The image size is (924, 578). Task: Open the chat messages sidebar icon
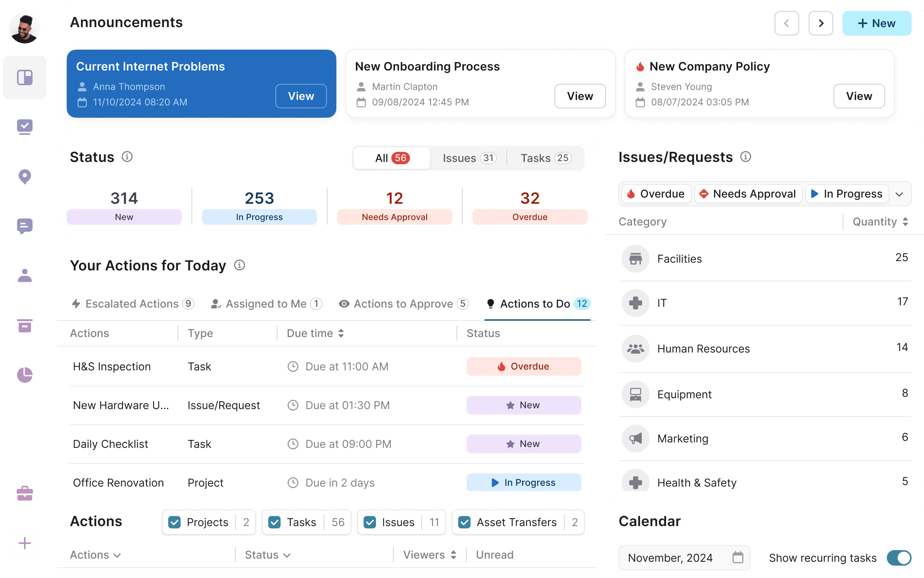click(x=25, y=226)
